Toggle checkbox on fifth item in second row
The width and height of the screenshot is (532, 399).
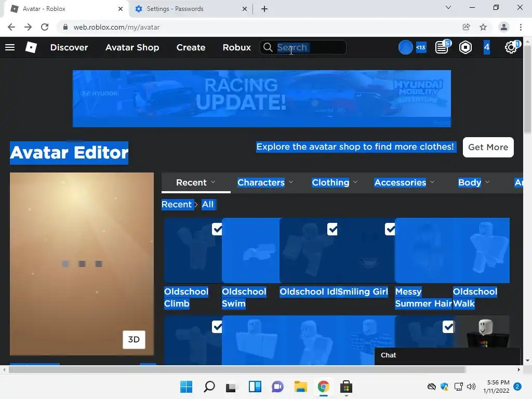(448, 327)
